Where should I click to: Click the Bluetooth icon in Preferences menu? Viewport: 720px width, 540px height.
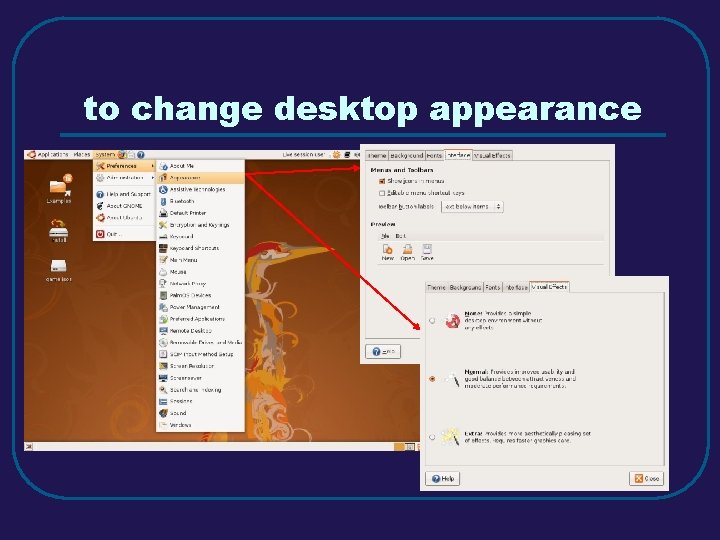163,201
